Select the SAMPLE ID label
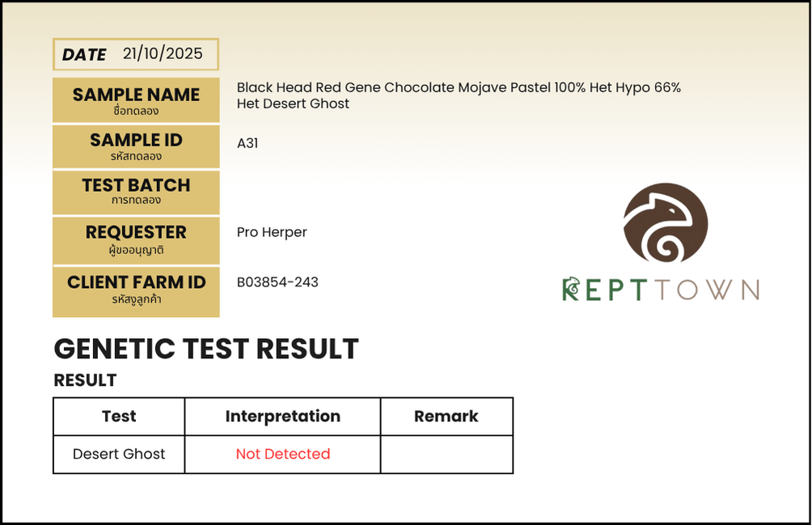This screenshot has height=525, width=812. [x=136, y=146]
